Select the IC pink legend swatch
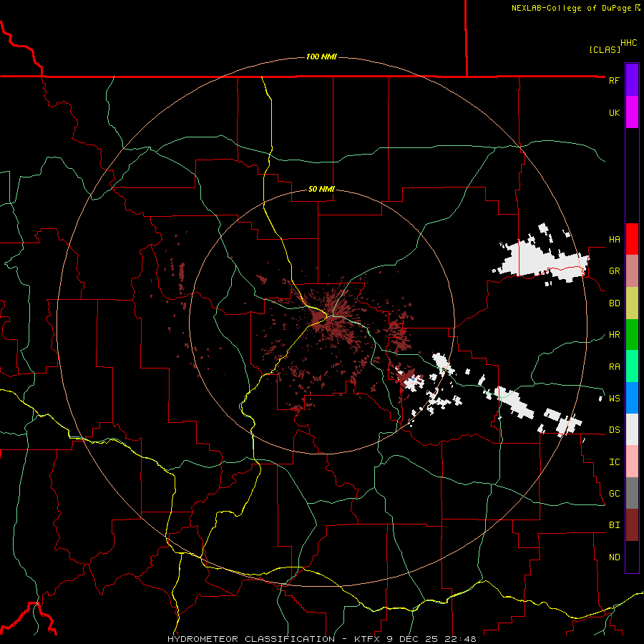Image resolution: width=644 pixels, height=644 pixels. pos(632,462)
